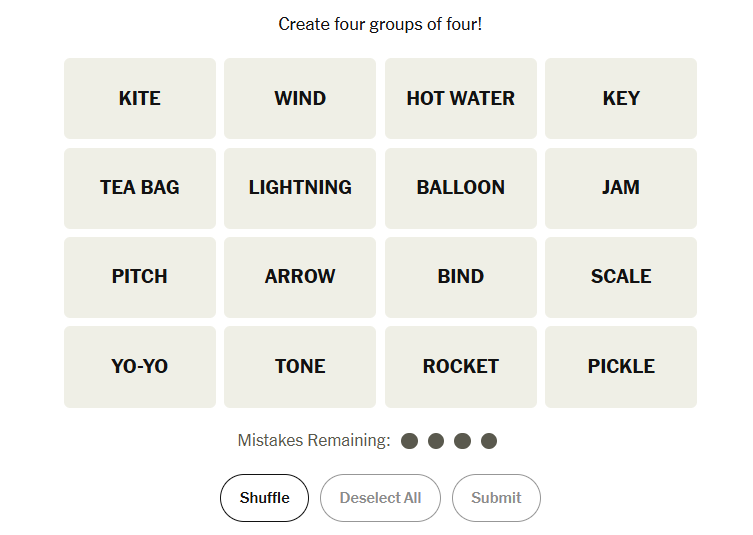Pick the HOT WATER tile
The image size is (753, 535).
click(460, 98)
